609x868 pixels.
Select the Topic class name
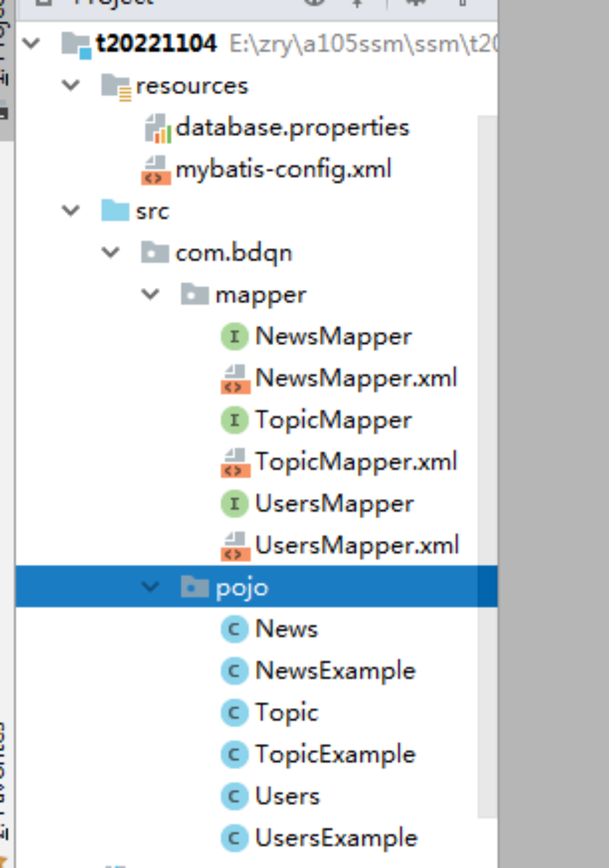[x=287, y=713]
